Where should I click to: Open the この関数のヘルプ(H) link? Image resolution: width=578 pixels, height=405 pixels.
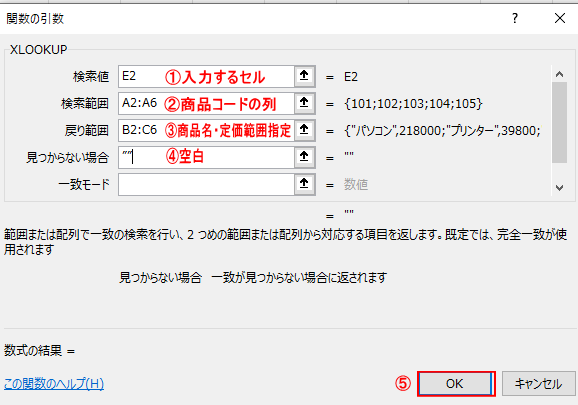click(x=54, y=384)
